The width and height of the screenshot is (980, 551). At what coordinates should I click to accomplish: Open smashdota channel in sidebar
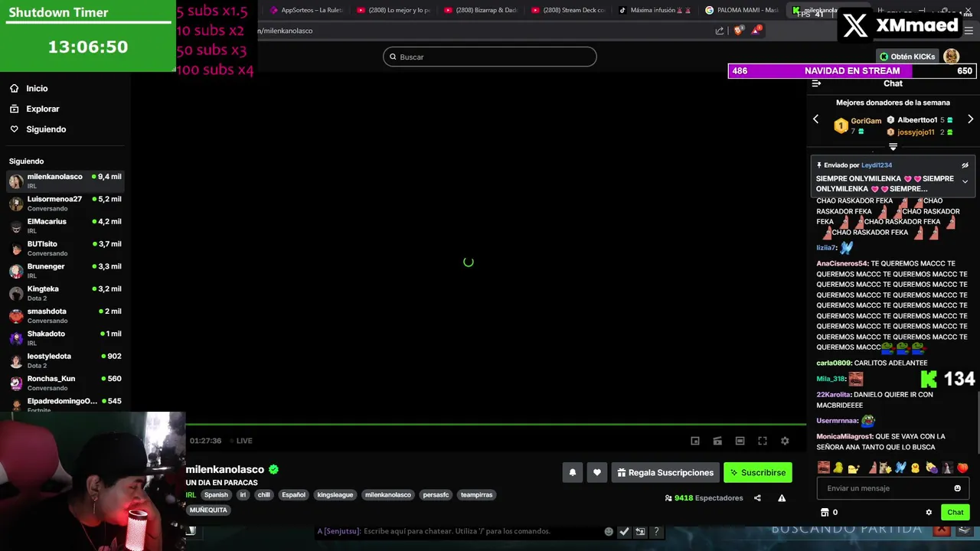64,315
